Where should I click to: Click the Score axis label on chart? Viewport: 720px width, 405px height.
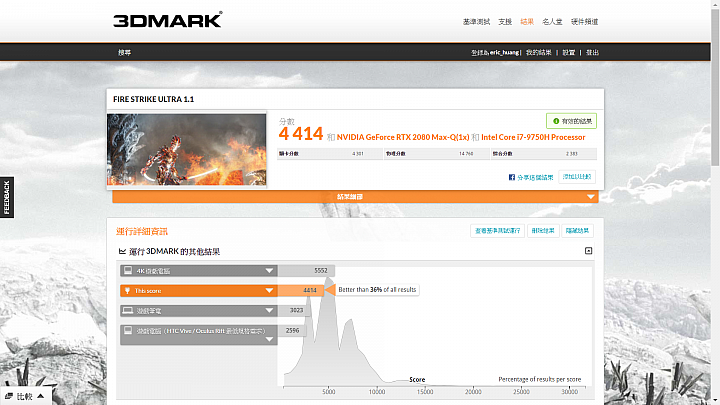point(417,380)
